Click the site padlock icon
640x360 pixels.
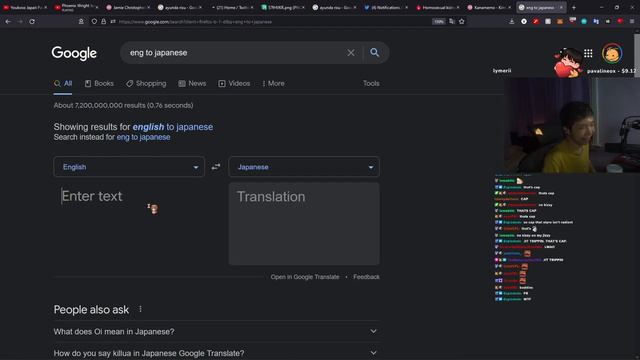(104, 22)
